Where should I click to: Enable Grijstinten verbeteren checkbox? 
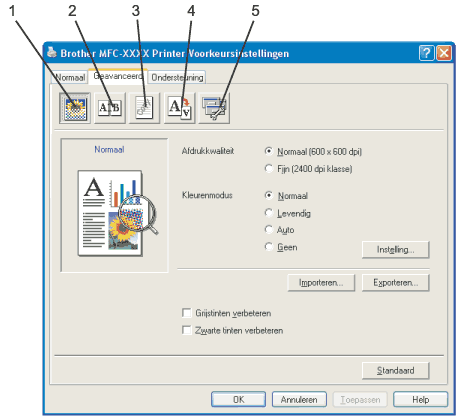(x=187, y=313)
